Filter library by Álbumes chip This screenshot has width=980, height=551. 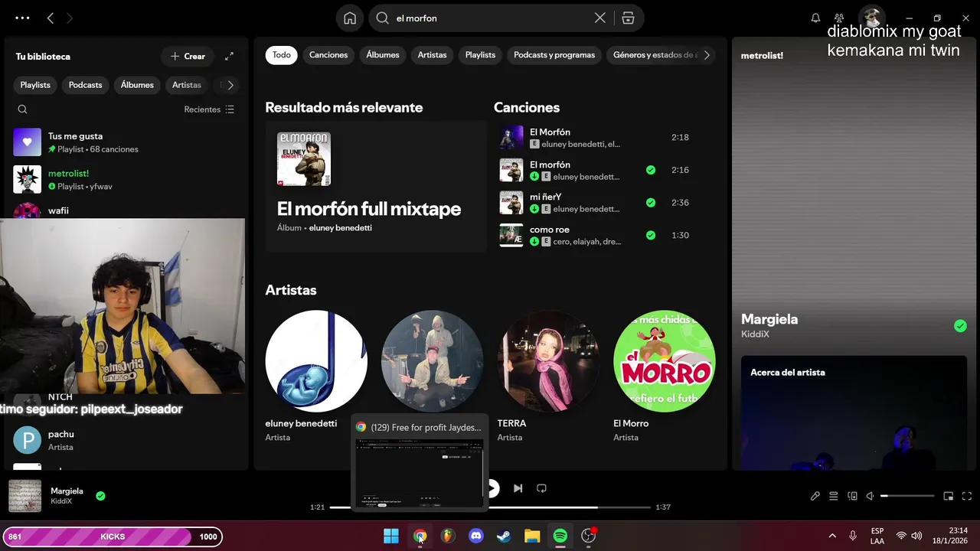[x=137, y=85]
